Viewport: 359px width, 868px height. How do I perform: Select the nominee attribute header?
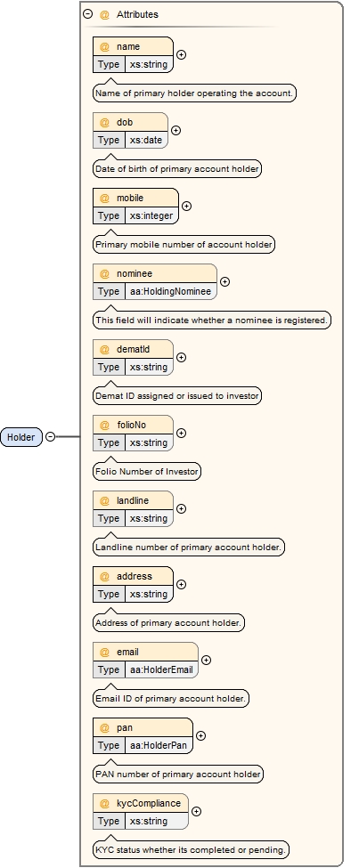155,273
